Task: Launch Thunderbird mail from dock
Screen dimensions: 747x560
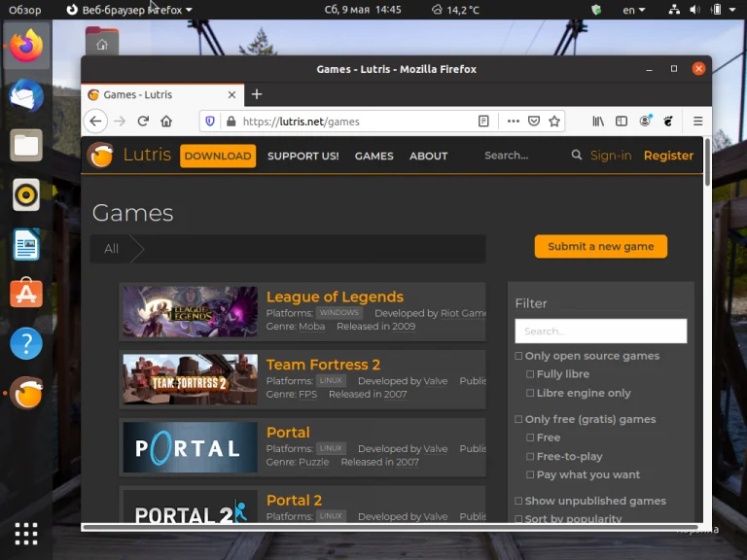Action: click(26, 95)
